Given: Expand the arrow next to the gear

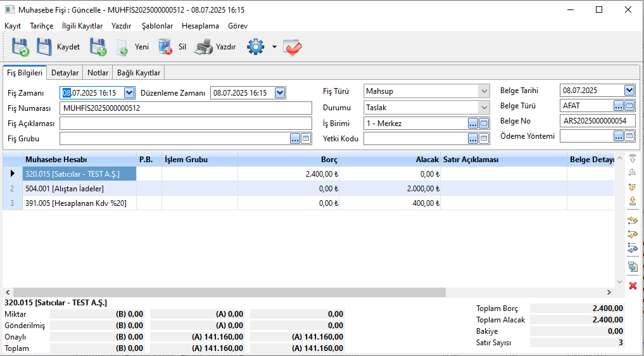Looking at the screenshot, I should [274, 47].
